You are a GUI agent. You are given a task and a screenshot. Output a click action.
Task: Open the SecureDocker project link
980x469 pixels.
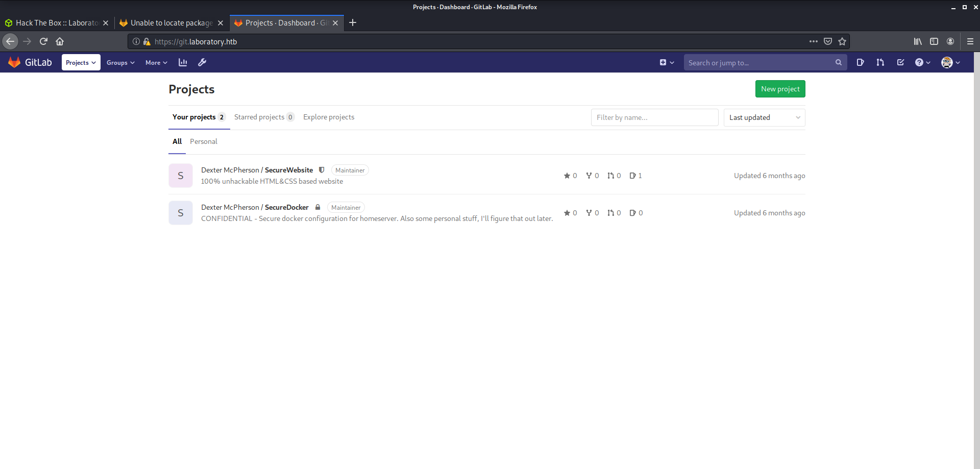click(x=286, y=207)
